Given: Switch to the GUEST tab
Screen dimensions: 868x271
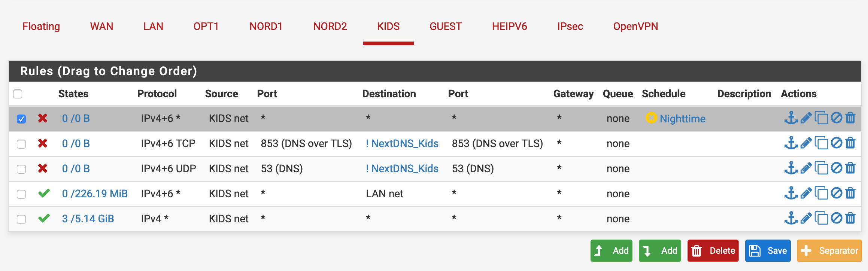Looking at the screenshot, I should tap(445, 26).
